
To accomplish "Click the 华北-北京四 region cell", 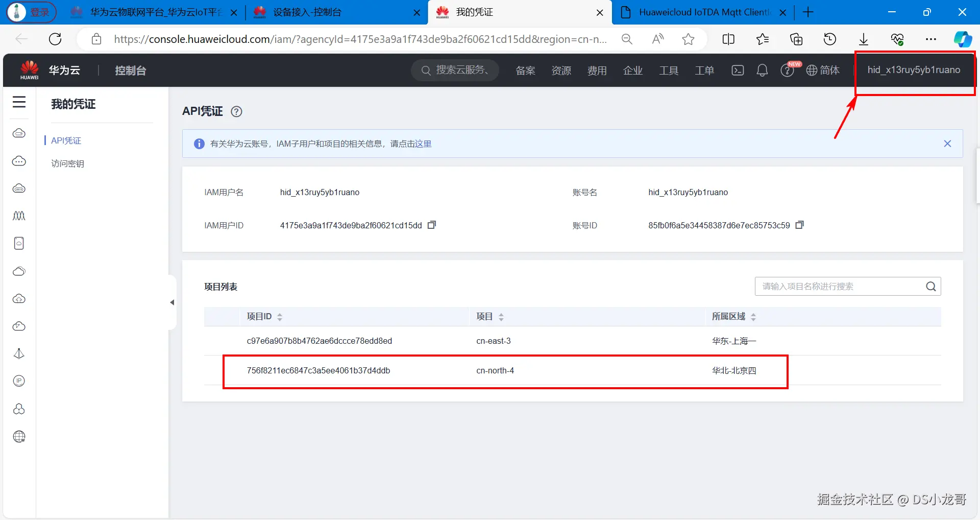I will click(734, 370).
